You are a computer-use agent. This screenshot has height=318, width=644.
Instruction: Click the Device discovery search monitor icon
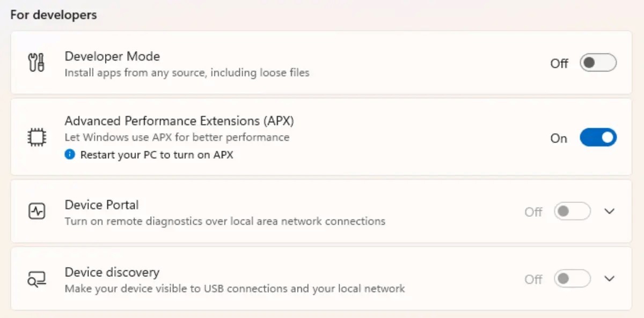click(x=36, y=279)
